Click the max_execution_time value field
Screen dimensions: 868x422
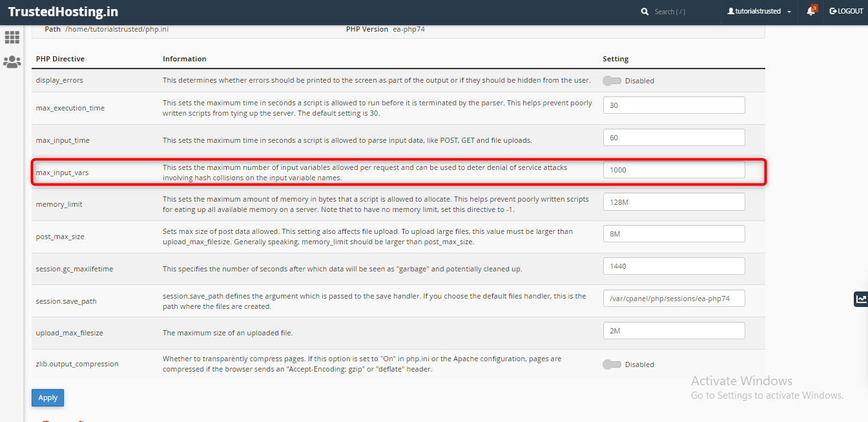[674, 105]
